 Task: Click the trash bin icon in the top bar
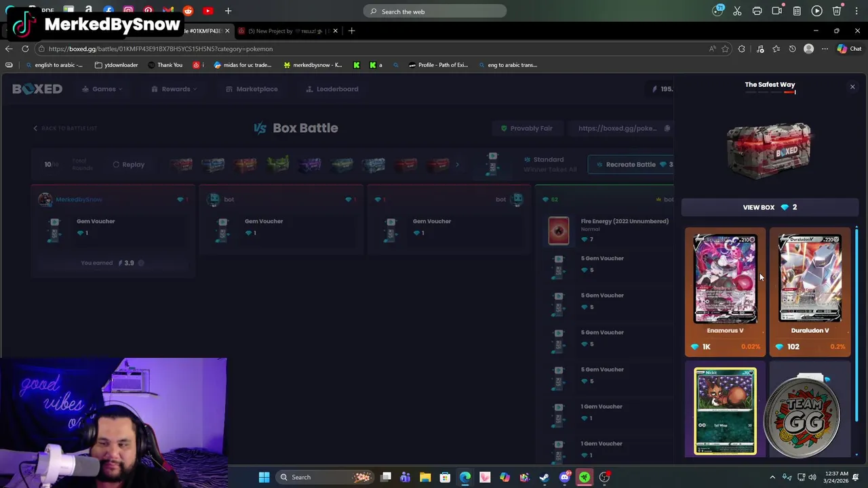coord(837,11)
